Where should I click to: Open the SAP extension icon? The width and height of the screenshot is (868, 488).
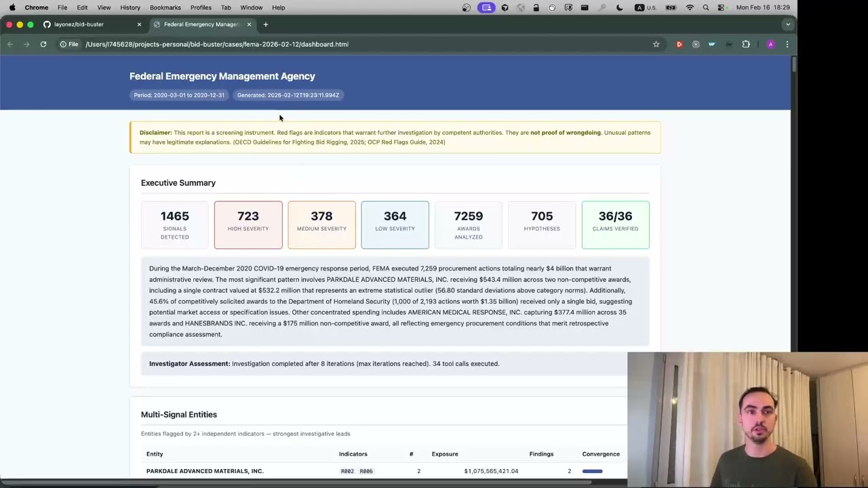[712, 44]
